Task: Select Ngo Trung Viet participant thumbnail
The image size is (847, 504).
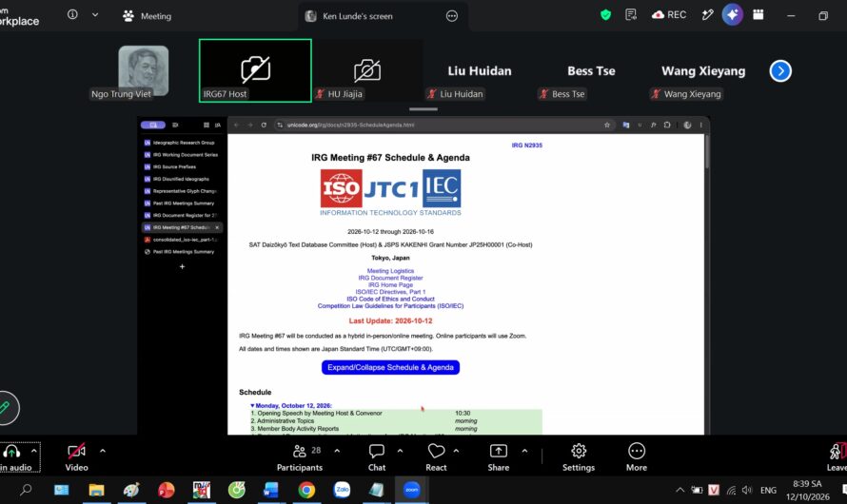Action: pyautogui.click(x=143, y=70)
